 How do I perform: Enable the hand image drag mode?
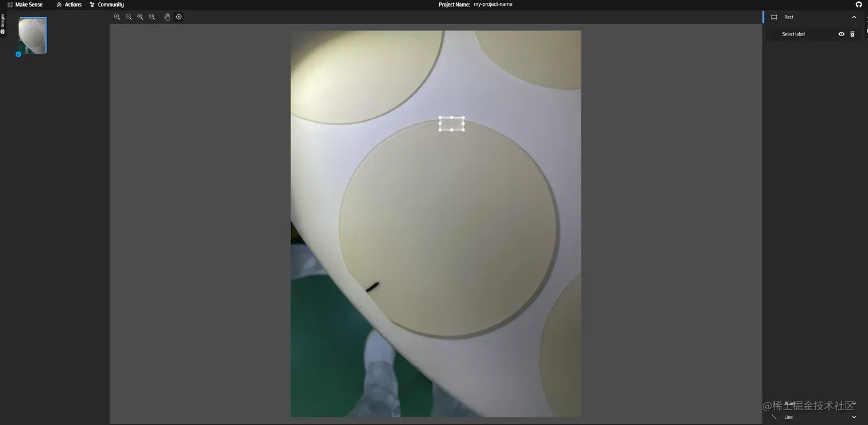pos(167,17)
